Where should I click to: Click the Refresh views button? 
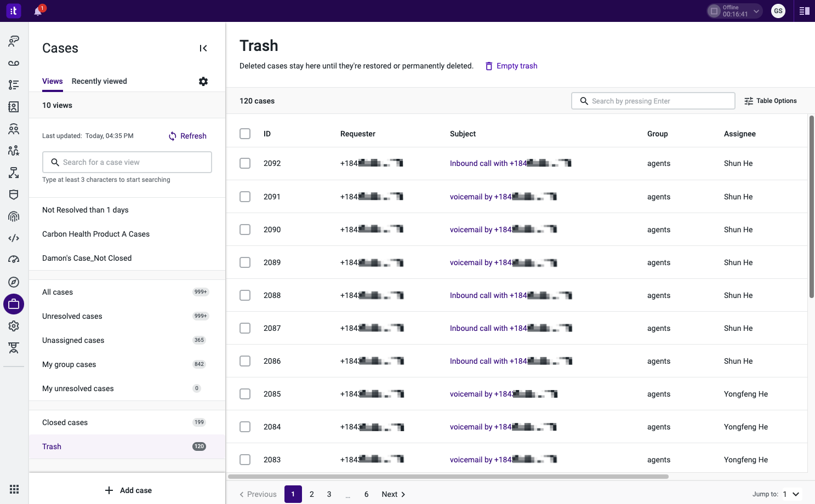click(187, 136)
